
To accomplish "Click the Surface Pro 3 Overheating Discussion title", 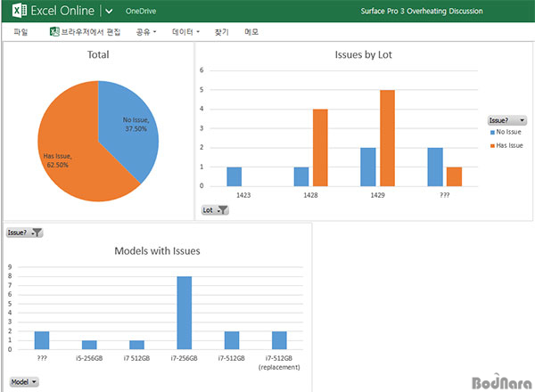I will click(422, 12).
